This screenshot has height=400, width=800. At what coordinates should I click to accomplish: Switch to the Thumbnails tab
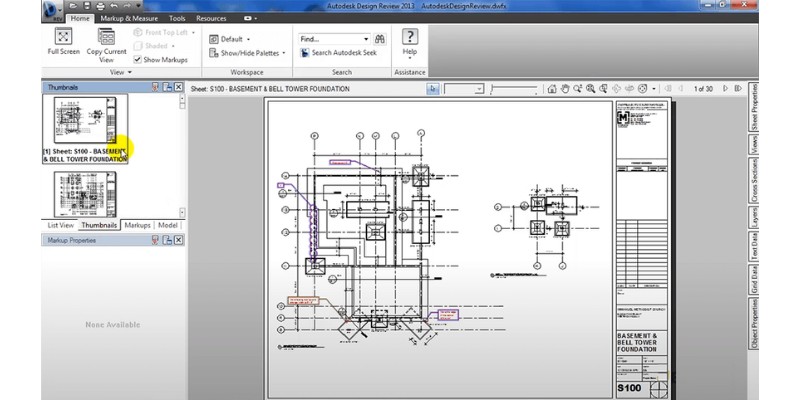pyautogui.click(x=99, y=225)
